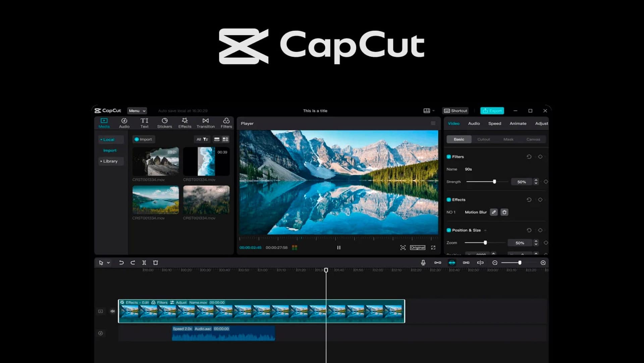The image size is (644, 363).
Task: Click the Import link under Local
Action: pos(110,151)
